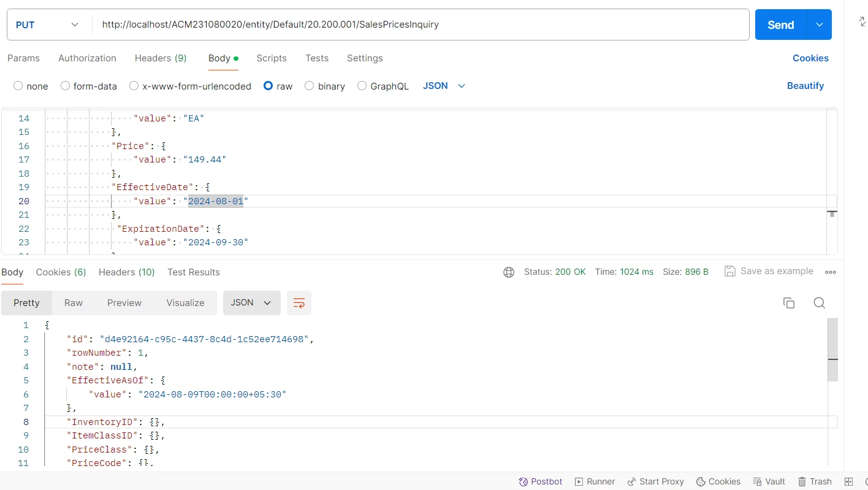
Task: Switch to the Authorization tab
Action: click(87, 58)
